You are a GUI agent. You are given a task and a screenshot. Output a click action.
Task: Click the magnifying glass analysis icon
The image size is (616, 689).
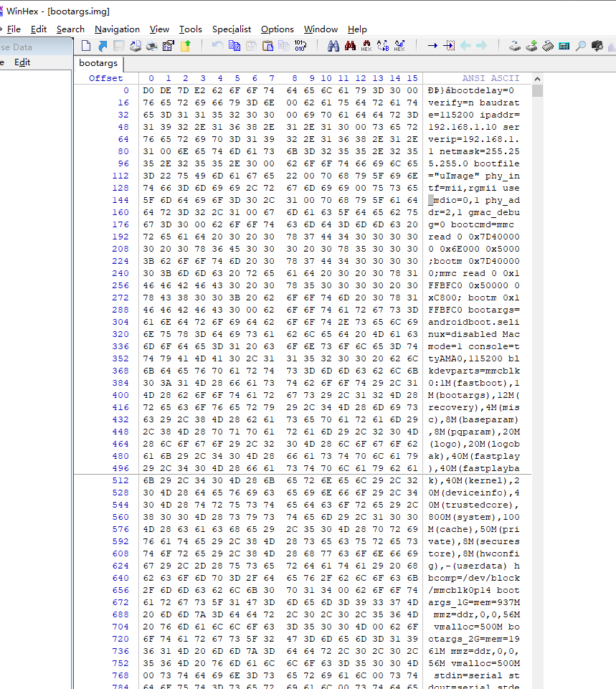pyautogui.click(x=580, y=46)
